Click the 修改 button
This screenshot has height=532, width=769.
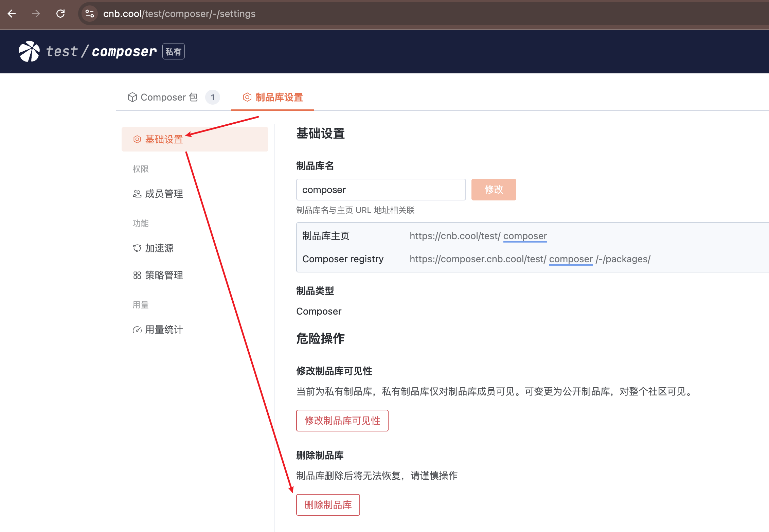coord(494,190)
